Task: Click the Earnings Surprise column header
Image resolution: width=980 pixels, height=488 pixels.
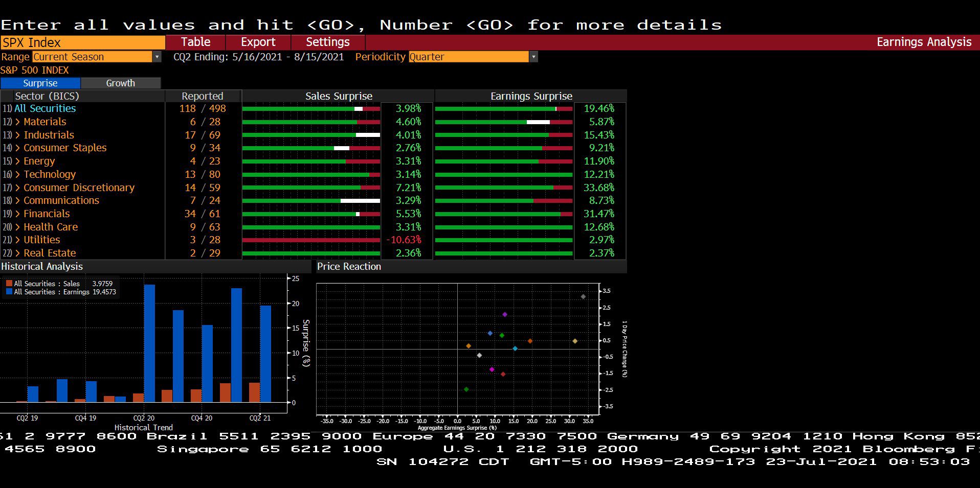Action: 531,96
